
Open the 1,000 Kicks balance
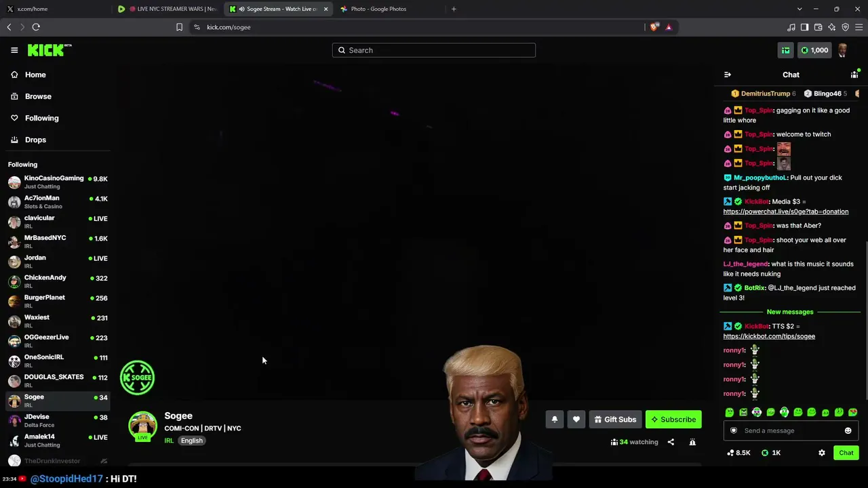tap(814, 50)
